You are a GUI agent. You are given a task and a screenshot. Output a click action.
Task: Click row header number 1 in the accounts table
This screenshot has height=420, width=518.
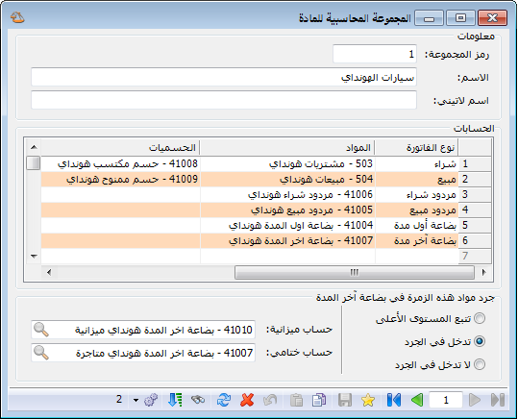(x=475, y=163)
